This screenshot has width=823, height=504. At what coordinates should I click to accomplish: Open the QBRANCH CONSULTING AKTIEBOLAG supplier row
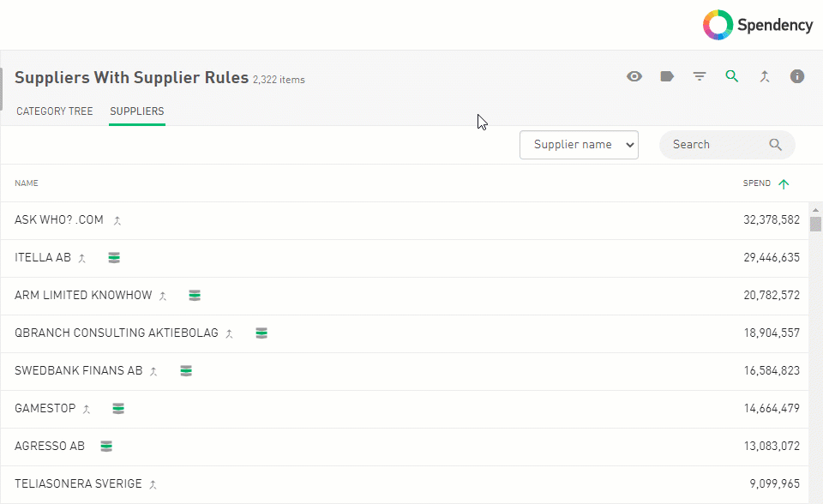point(117,333)
